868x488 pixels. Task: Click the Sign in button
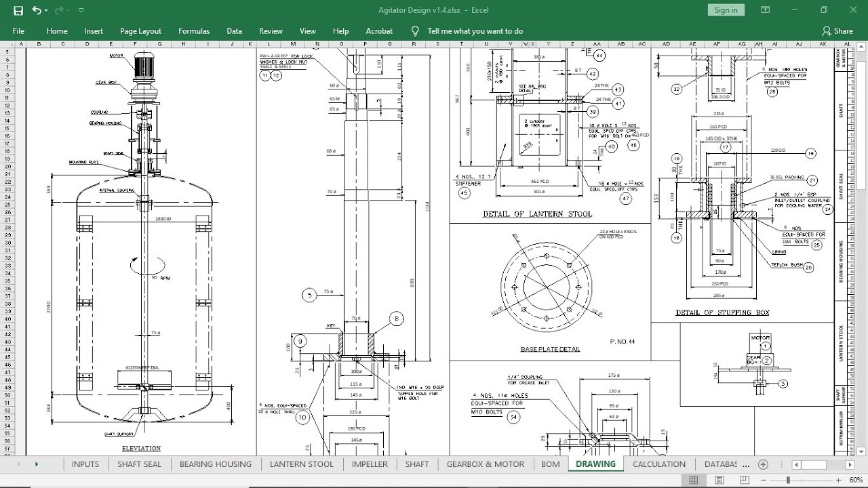[x=726, y=9]
